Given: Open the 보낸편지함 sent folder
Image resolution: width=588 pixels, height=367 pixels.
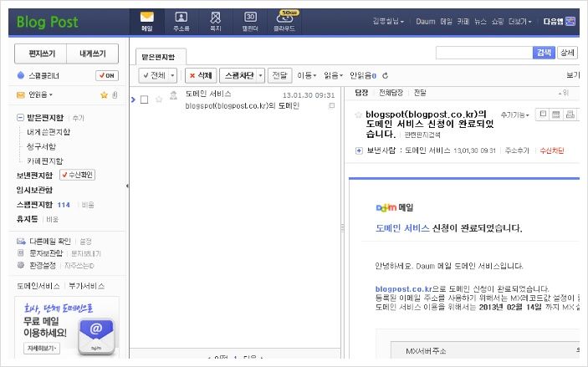Looking at the screenshot, I should coord(34,176).
